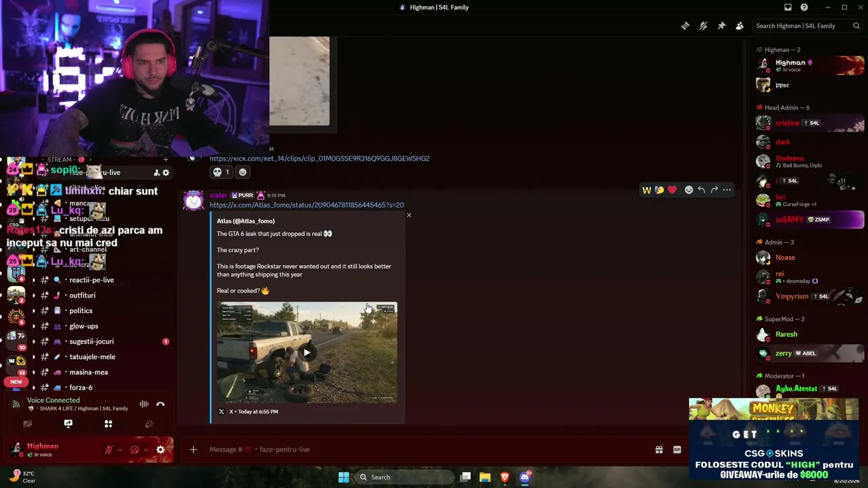Click the Windows taskbar Search box
The width and height of the screenshot is (868, 488).
[404, 477]
